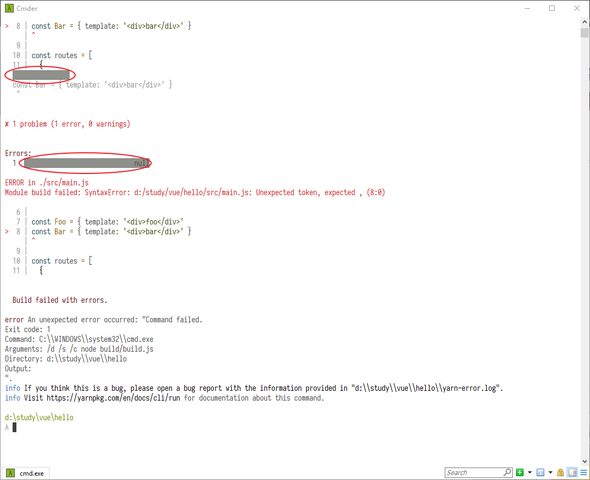
Task: Open the new console dropdown arrow
Action: click(x=529, y=472)
